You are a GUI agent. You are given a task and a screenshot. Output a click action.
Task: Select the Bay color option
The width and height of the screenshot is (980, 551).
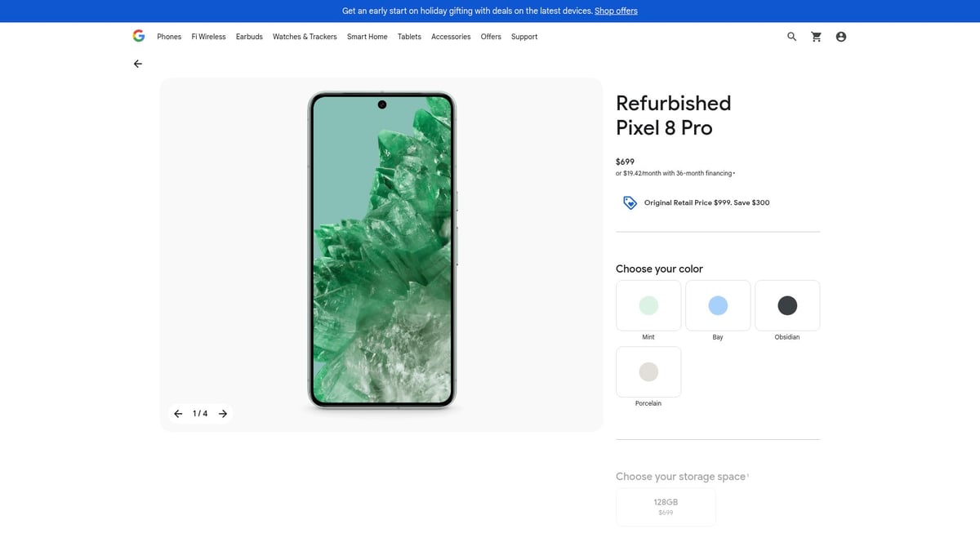[717, 304]
